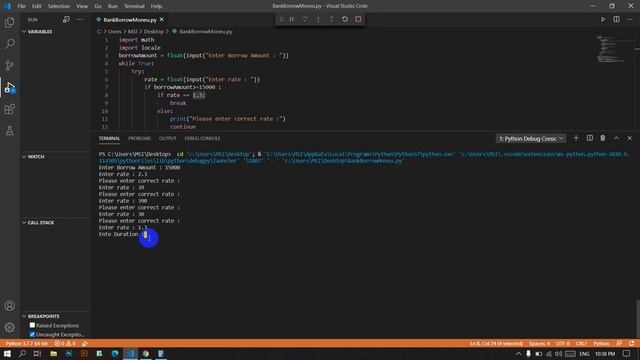Open File Explorer from the taskbar
Screen dimensions: 640x360
coord(53,354)
